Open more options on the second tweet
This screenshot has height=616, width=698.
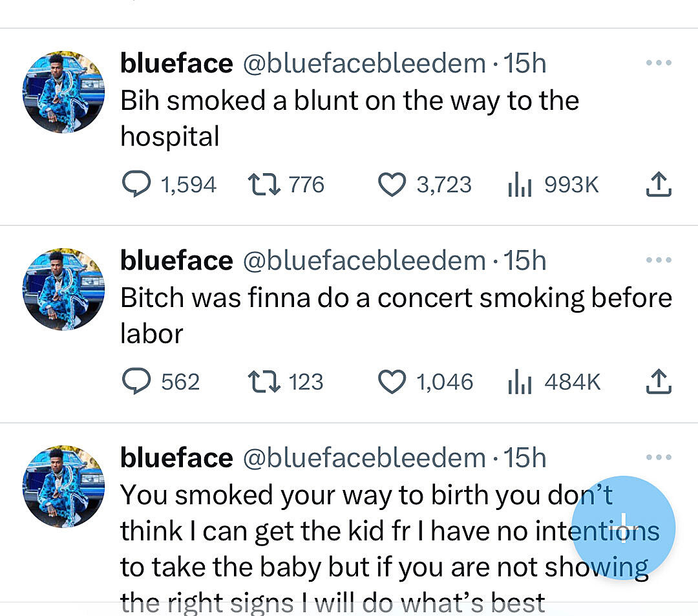pyautogui.click(x=659, y=260)
